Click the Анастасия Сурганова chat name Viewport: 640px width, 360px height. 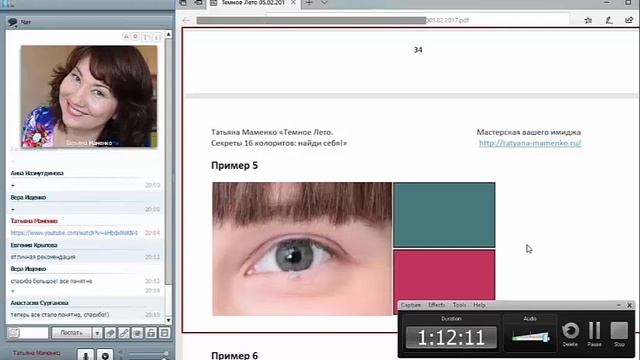click(39, 303)
